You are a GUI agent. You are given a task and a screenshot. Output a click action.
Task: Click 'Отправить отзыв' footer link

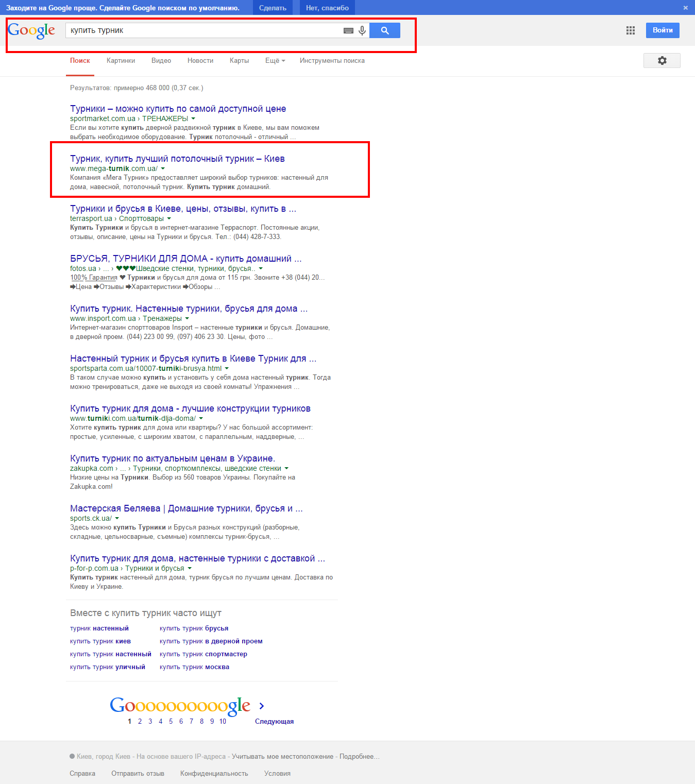pyautogui.click(x=138, y=773)
